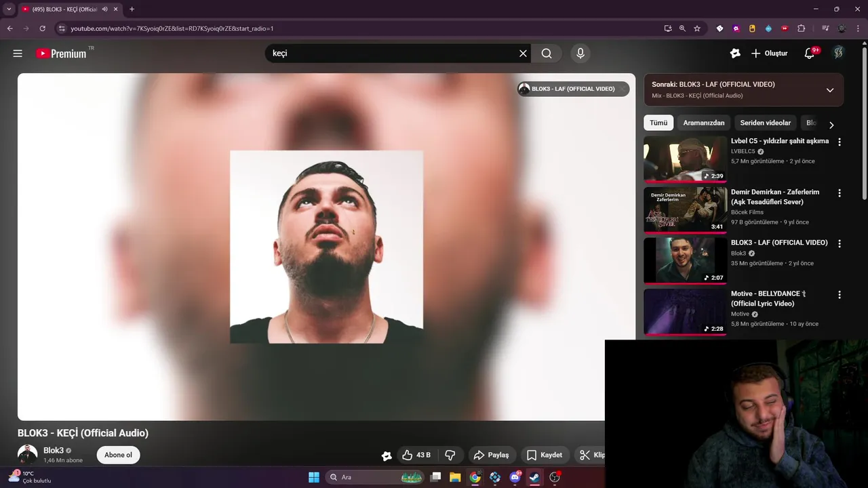The width and height of the screenshot is (868, 488).
Task: Play Lvbel C5 yıldızlar şahit aşkıma thumbnail
Action: pyautogui.click(x=685, y=159)
